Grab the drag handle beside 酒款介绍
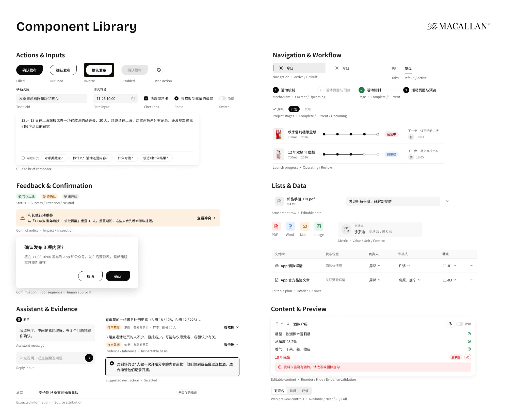This screenshot has height=420, width=518. [277, 324]
